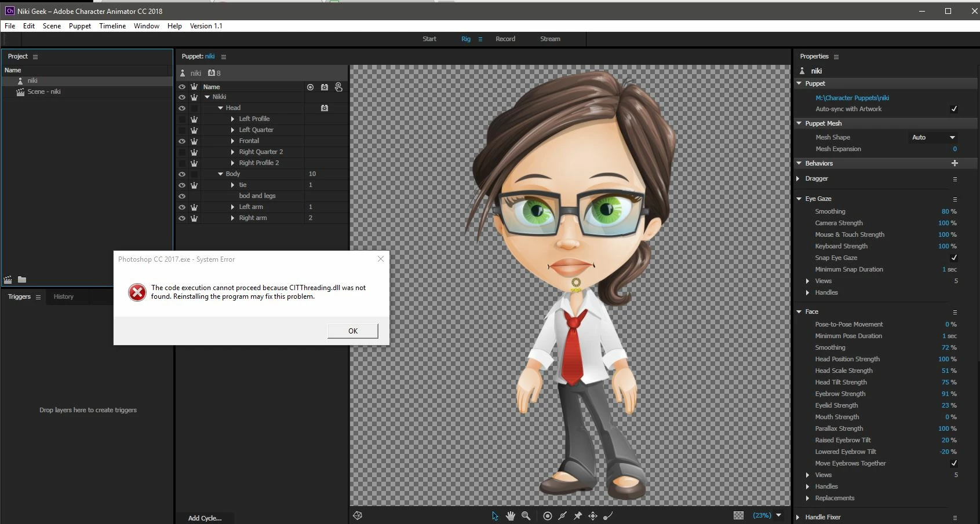Select the Hand pan tool
Viewport: 980px width, 524px height.
511,516
